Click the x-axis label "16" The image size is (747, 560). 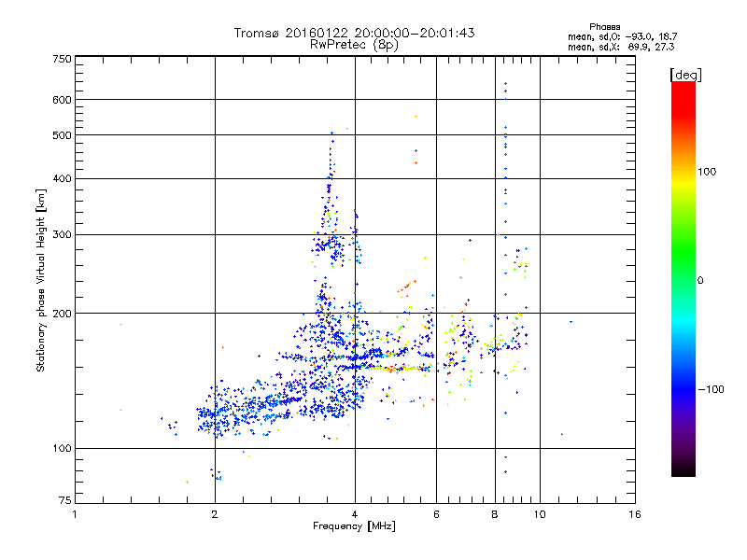[x=635, y=514]
